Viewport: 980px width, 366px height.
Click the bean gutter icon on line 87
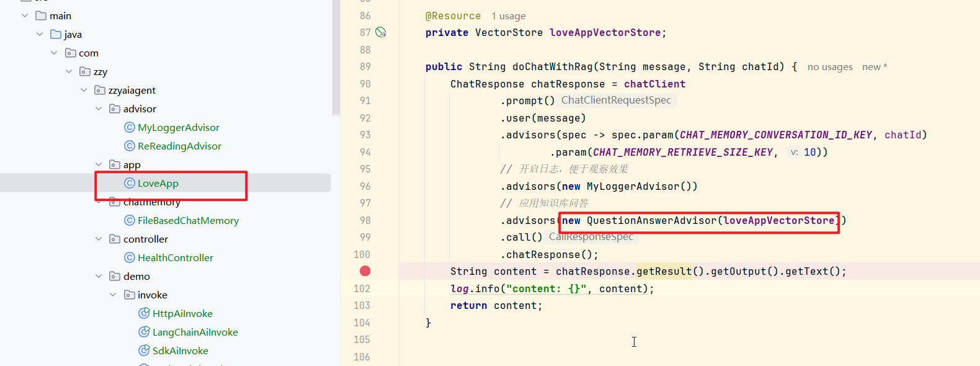(381, 32)
